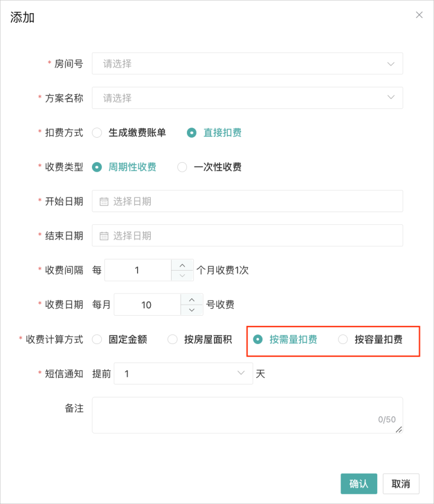Image resolution: width=434 pixels, height=504 pixels.
Task: Select 按容量扣费 calculation method
Action: click(x=343, y=339)
